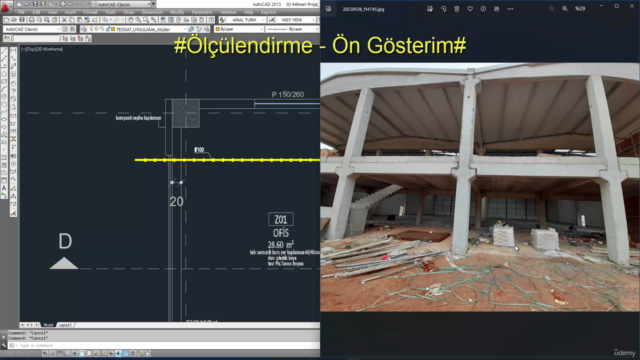Click Copy Clip icon in Standard toolbar
This screenshot has width=640, height=360.
click(72, 20)
